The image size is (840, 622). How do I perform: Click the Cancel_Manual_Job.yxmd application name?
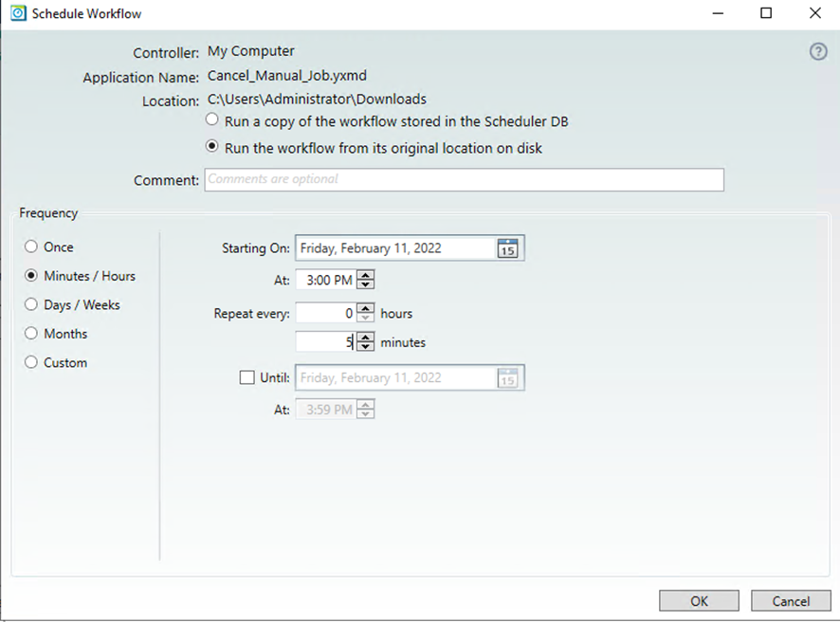pyautogui.click(x=287, y=76)
